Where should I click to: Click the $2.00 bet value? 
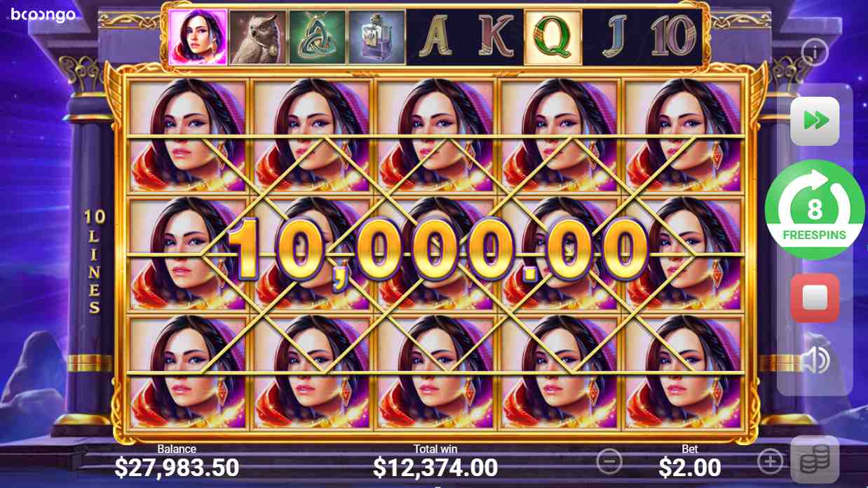click(x=690, y=467)
